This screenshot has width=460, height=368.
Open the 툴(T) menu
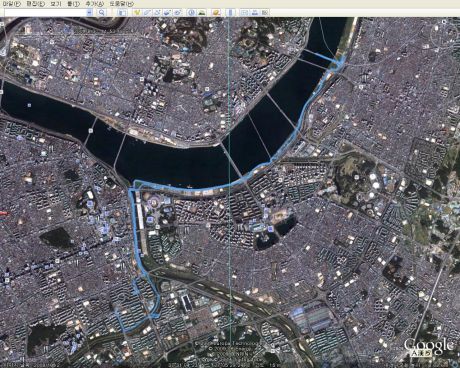click(x=73, y=4)
